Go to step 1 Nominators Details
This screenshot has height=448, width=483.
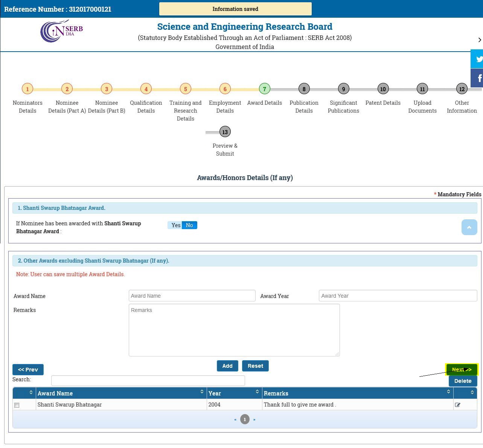click(x=27, y=89)
